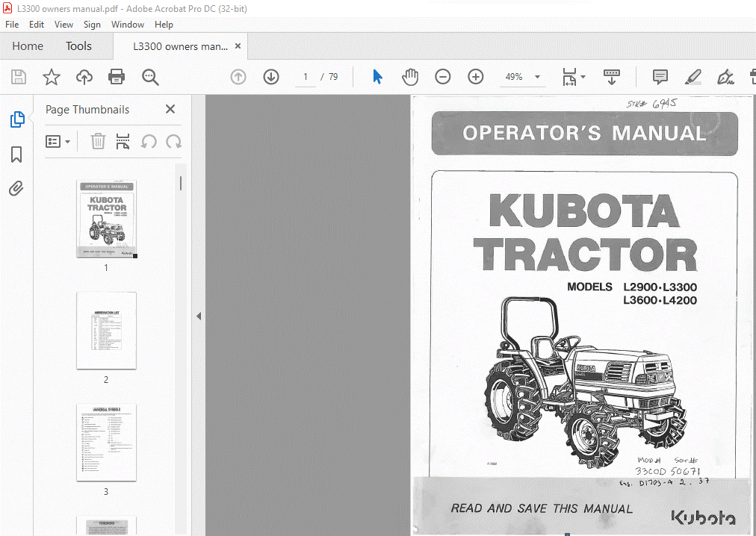Choose the Selection arrow tool
Image resolution: width=756 pixels, height=536 pixels.
(x=377, y=77)
